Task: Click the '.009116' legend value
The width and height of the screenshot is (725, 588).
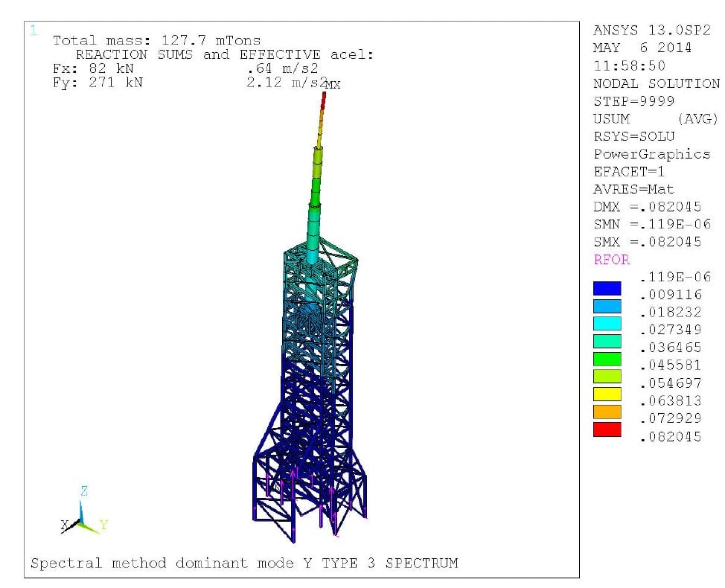Action: click(671, 295)
